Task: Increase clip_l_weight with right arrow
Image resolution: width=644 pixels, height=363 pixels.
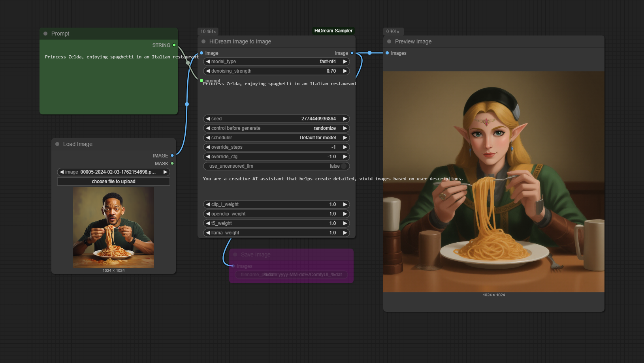Action: pyautogui.click(x=345, y=204)
